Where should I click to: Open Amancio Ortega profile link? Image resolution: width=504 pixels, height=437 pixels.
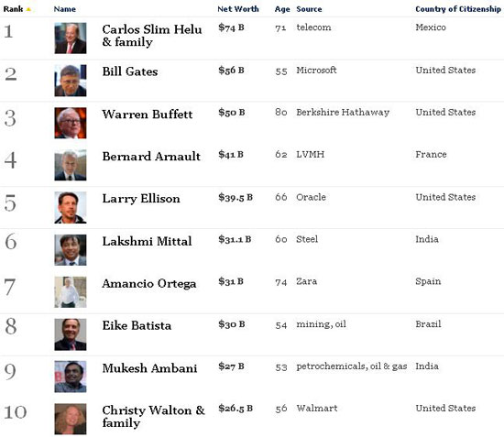coord(149,283)
